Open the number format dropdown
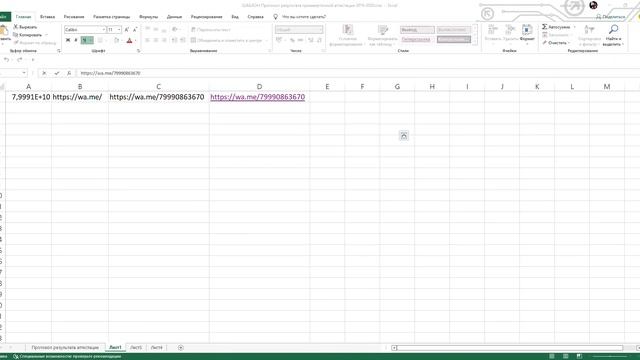This screenshot has width=640, height=360. point(320,30)
